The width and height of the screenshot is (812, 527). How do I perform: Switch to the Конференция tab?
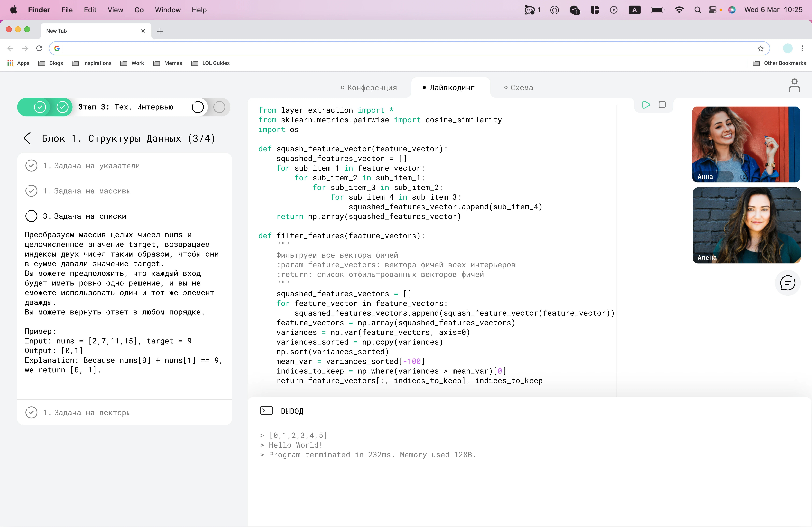click(369, 88)
